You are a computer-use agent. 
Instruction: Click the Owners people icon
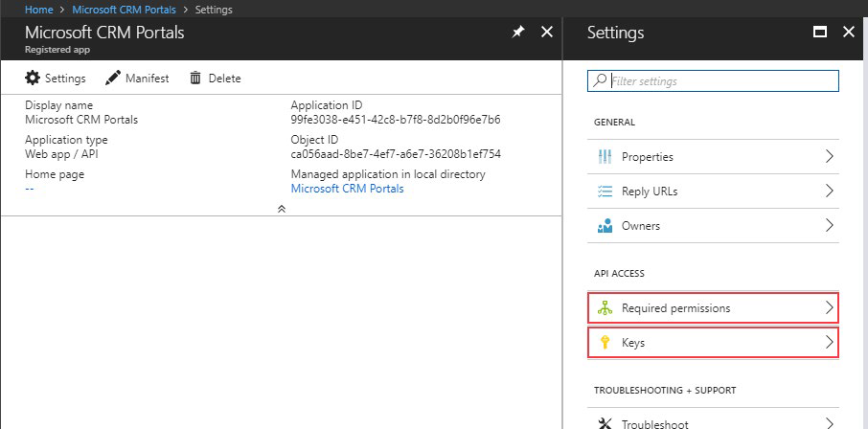(605, 226)
